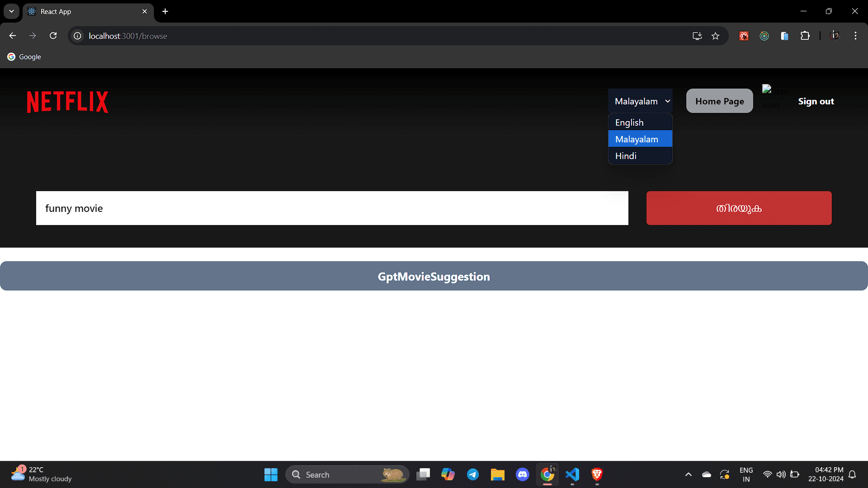Select Malayalam option in language list
This screenshot has height=488, width=868.
point(640,139)
